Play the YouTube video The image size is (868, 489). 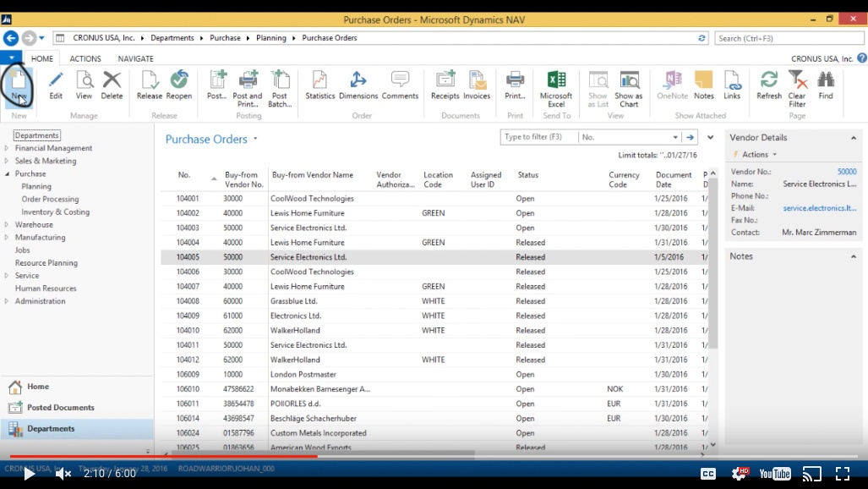coord(28,474)
